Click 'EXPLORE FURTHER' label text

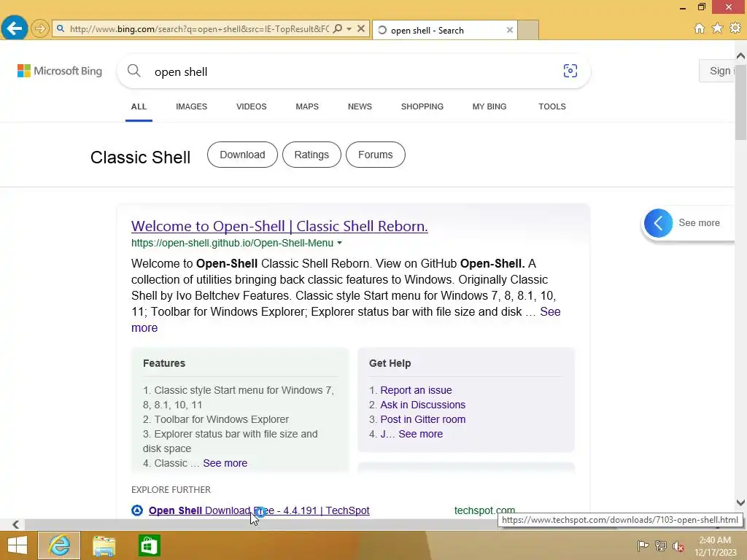[171, 490]
